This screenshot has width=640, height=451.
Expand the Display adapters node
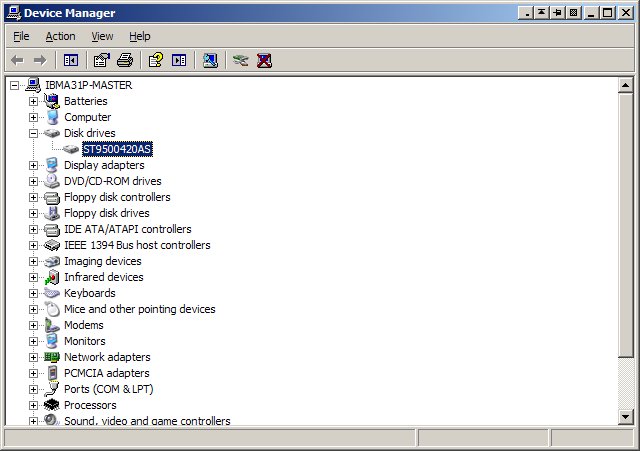[33, 165]
